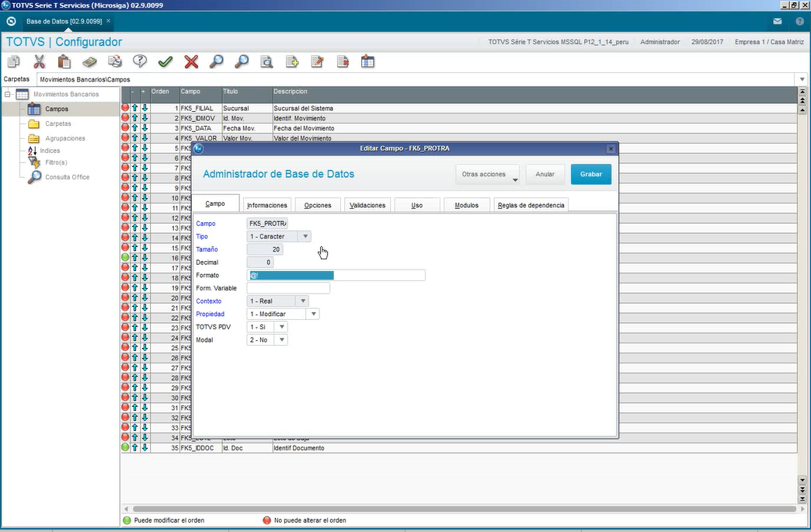Click the Grabar button
Screen dimensions: 811x532
(x=591, y=175)
